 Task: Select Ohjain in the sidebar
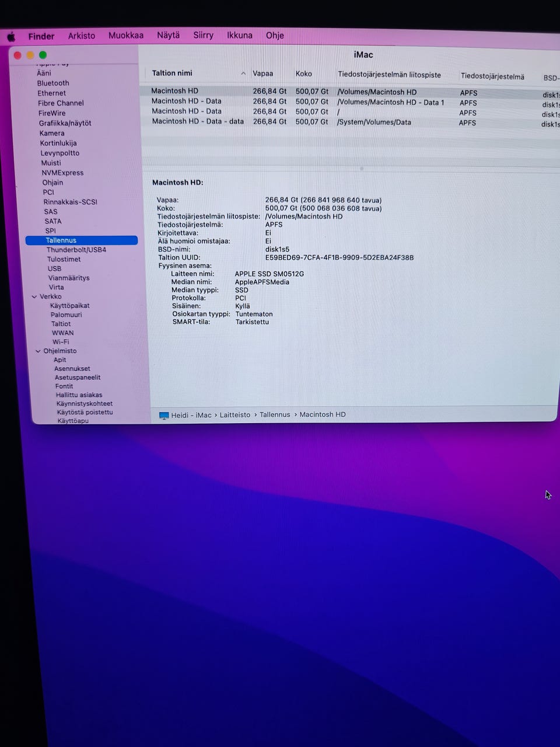click(52, 183)
